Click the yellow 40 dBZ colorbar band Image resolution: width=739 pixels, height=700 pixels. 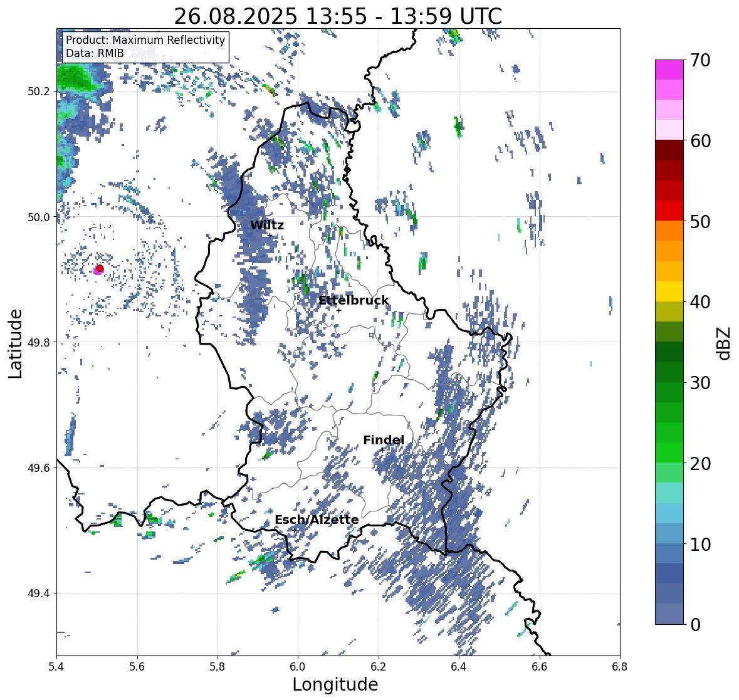click(669, 291)
